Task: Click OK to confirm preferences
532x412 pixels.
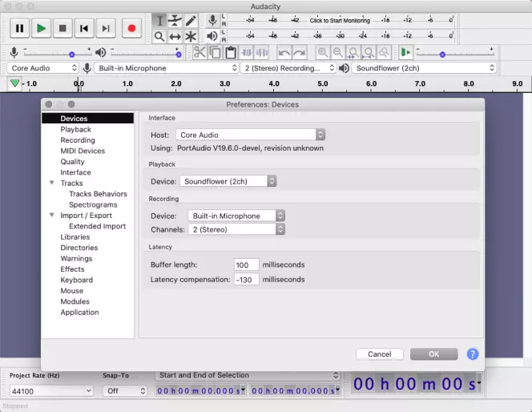Action: pyautogui.click(x=433, y=354)
